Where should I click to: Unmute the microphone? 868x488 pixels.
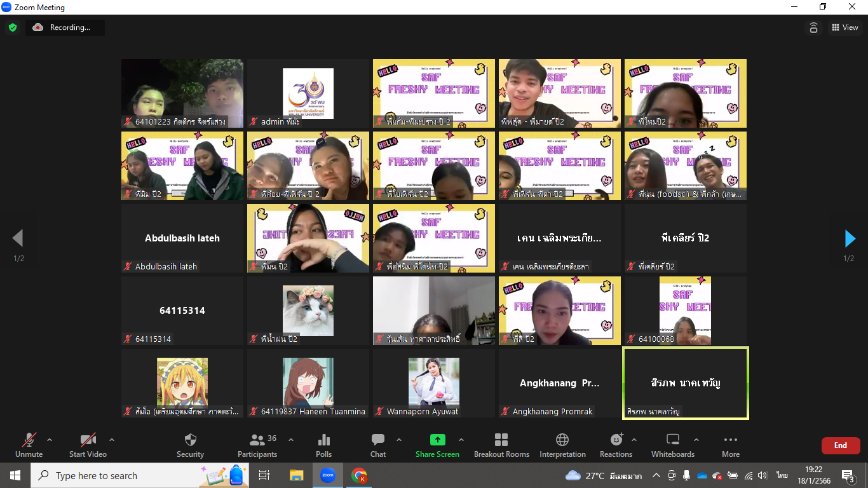pyautogui.click(x=29, y=445)
